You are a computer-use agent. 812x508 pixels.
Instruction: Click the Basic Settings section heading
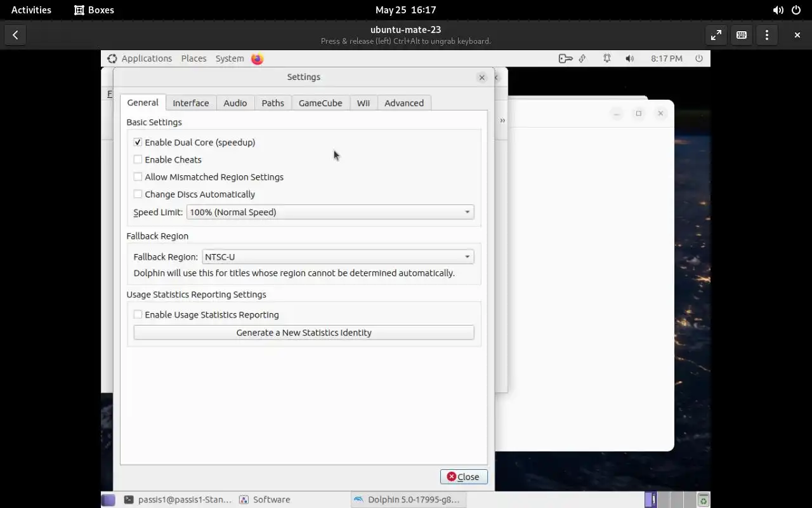pos(154,122)
